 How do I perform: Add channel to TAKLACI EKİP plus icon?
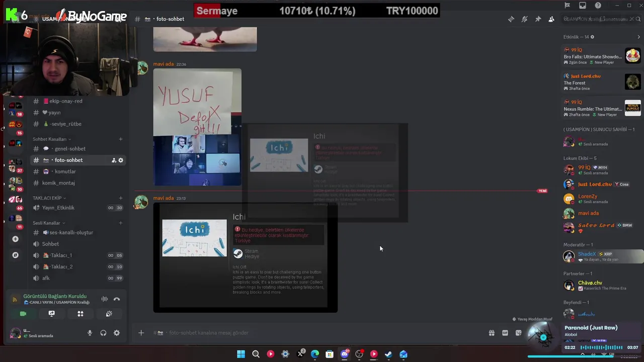121,198
